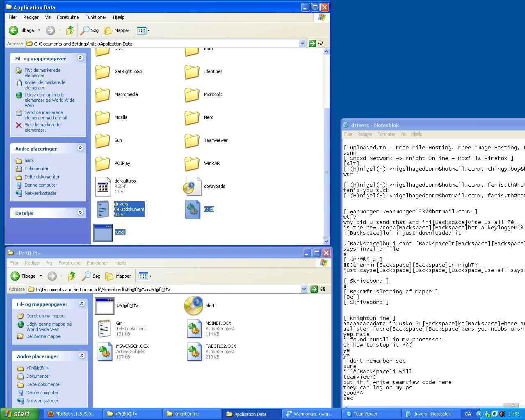
Task: Open the Identities folder icon
Action: (192, 71)
